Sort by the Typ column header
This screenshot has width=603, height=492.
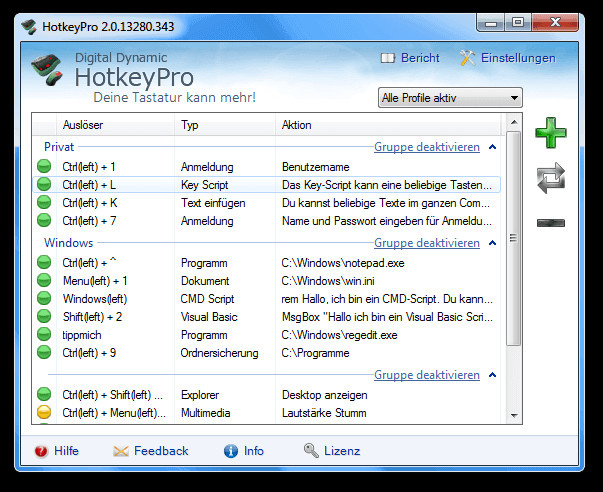225,125
